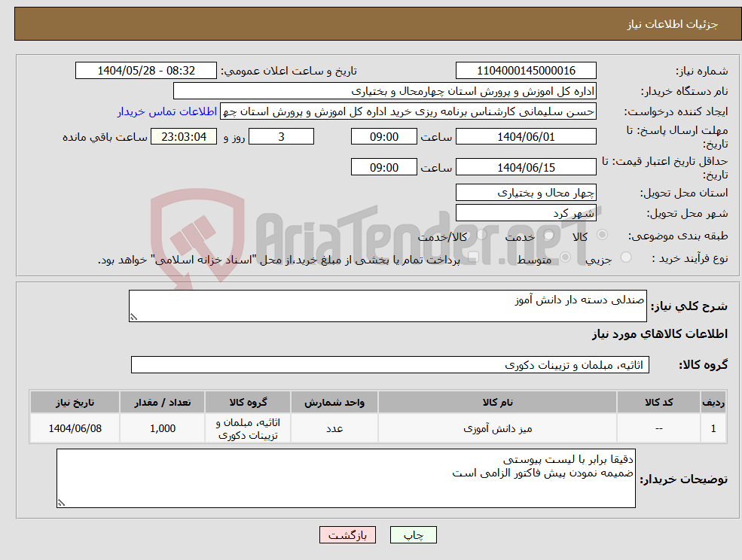Toggle the Islamic treasury payment checkbox

473,257
